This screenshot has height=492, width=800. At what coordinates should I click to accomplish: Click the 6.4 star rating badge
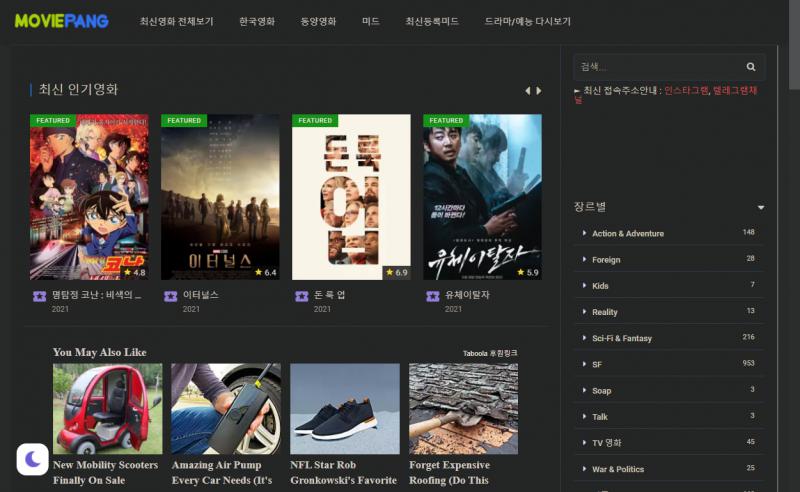(x=266, y=273)
